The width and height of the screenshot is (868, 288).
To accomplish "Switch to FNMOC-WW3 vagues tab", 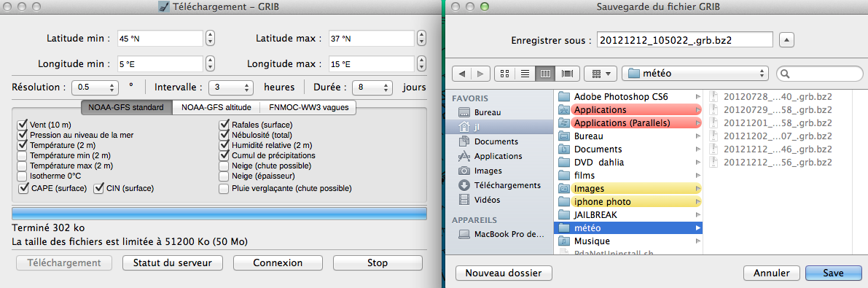I will pos(308,107).
